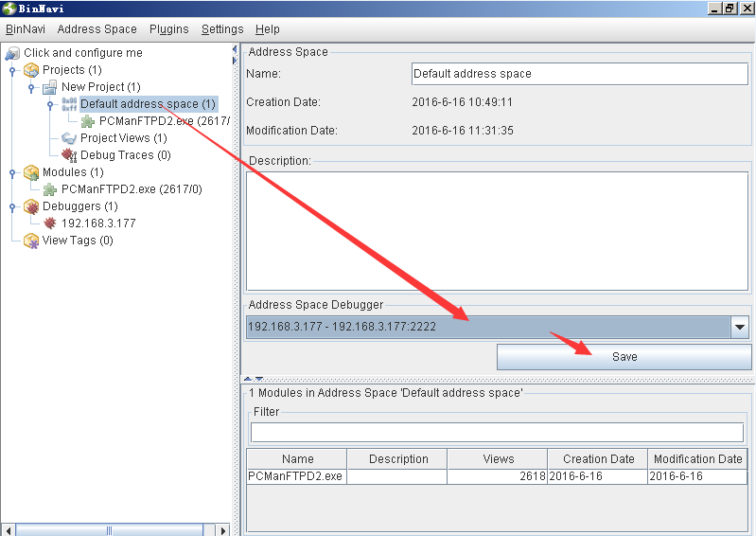Image resolution: width=756 pixels, height=536 pixels.
Task: Click 'PCManFTPD2.exe' cell in modules table
Action: click(295, 476)
